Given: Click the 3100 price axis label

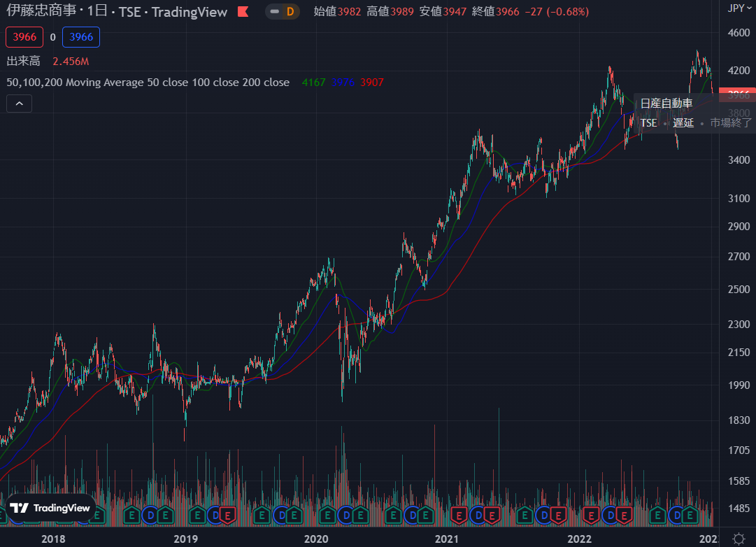Looking at the screenshot, I should (739, 198).
